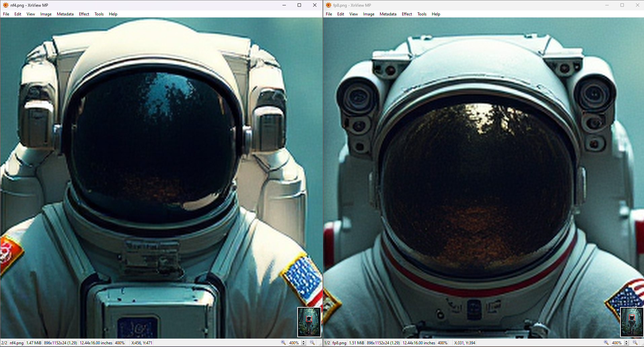Click the navigator thumbnail in nf4.png window
Image resolution: width=644 pixels, height=347 pixels.
[309, 322]
